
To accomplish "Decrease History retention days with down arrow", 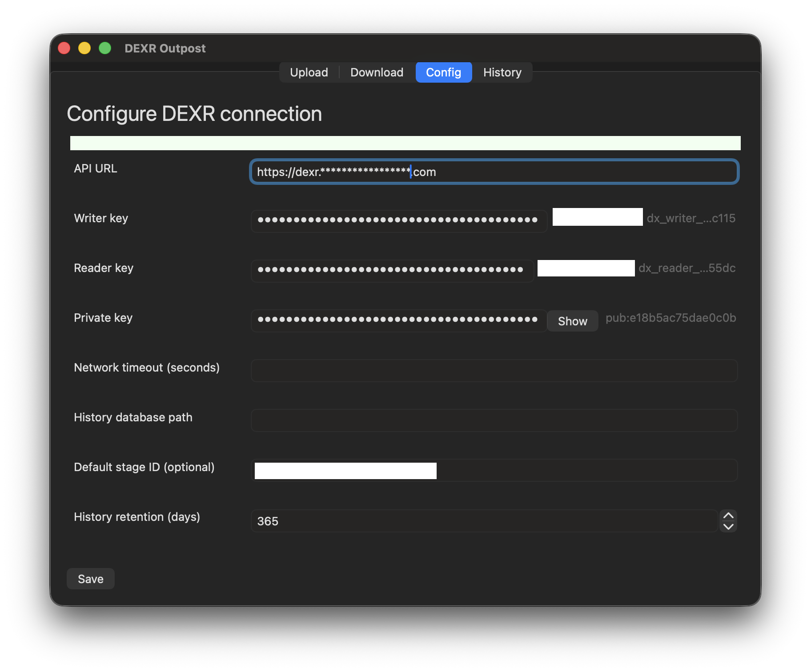I will [728, 527].
